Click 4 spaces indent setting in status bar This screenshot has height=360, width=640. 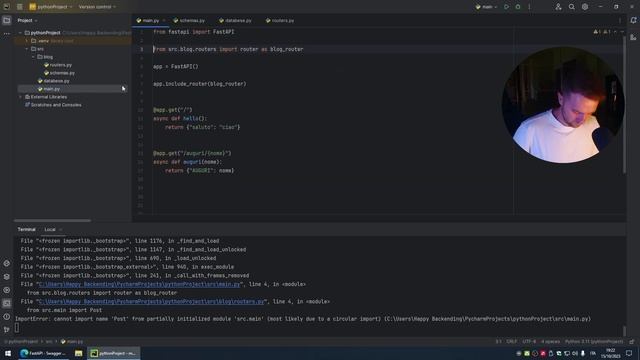[x=550, y=342]
